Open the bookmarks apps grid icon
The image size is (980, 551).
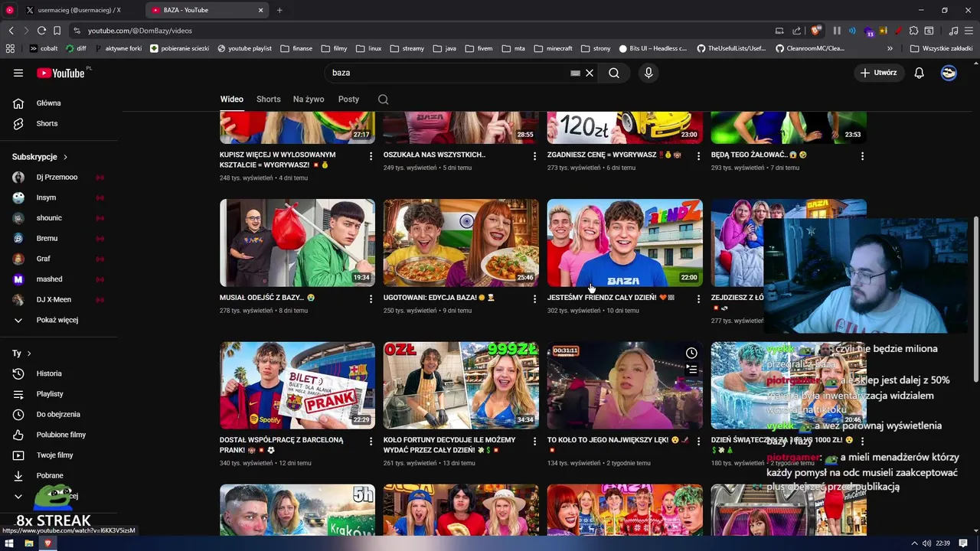[10, 48]
